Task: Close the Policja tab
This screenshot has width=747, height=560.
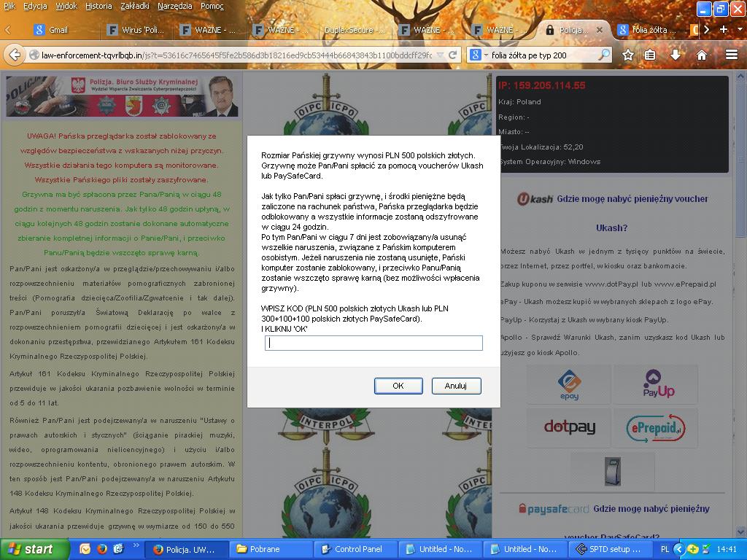Action: click(600, 29)
